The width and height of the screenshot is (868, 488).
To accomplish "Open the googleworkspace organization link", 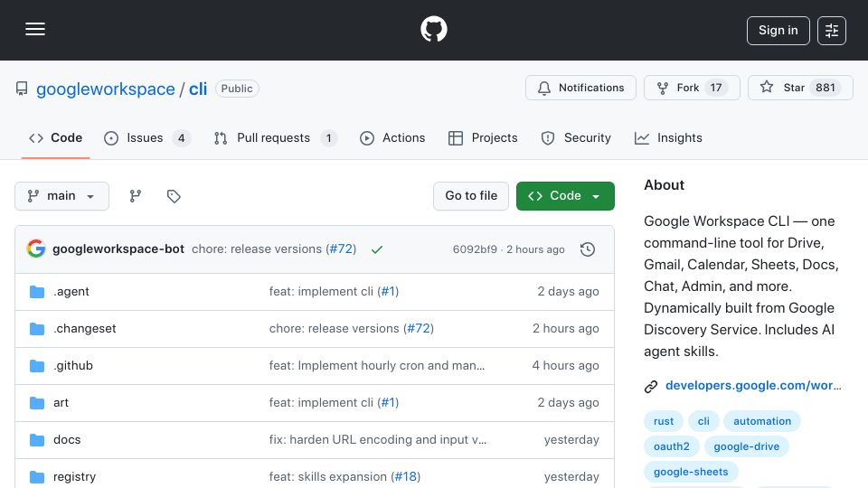I will tap(105, 89).
